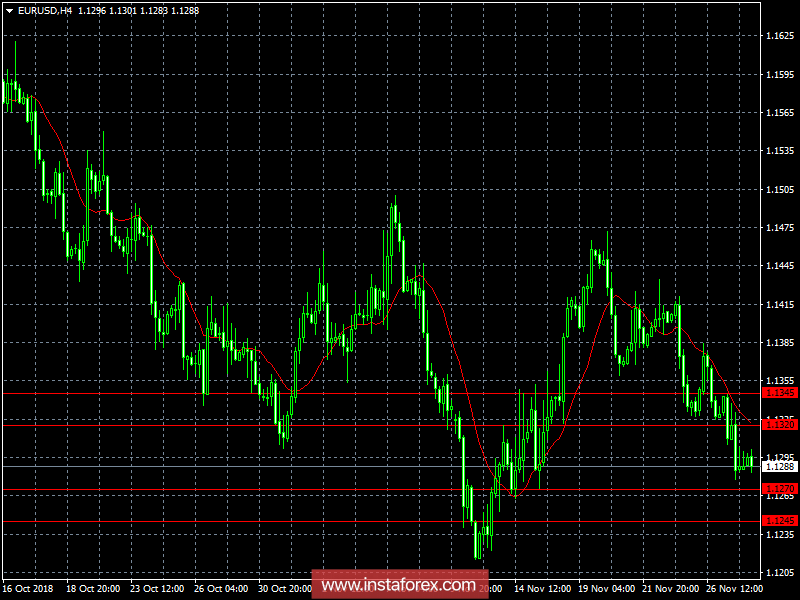
Task: Click the 26 Oct 04:00 time label
Action: (221, 588)
